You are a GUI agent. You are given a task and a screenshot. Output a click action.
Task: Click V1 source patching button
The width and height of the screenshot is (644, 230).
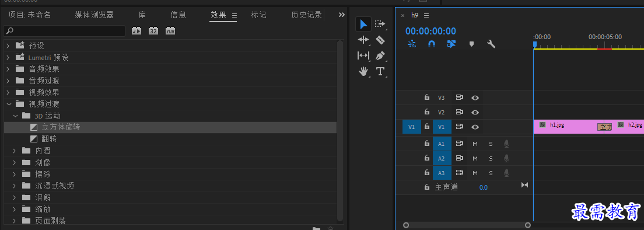tap(411, 127)
